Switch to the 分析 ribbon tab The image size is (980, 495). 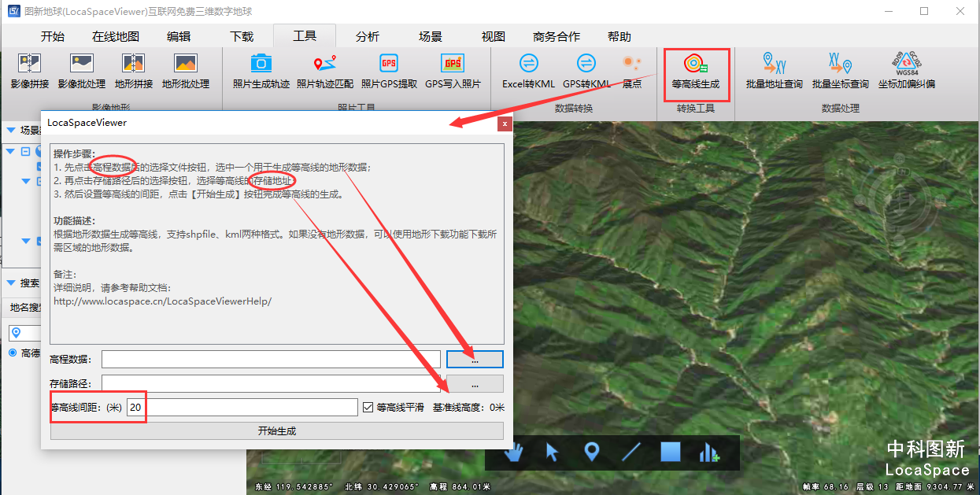368,36
